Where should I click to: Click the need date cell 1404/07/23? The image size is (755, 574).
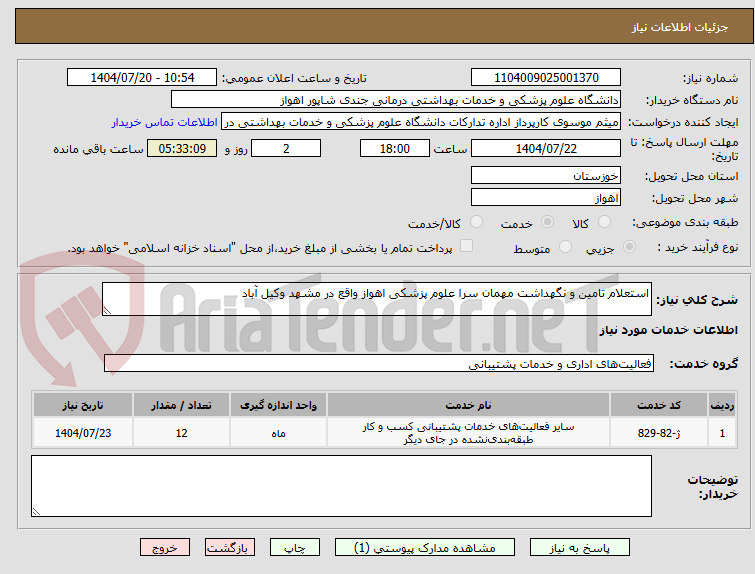tap(83, 433)
